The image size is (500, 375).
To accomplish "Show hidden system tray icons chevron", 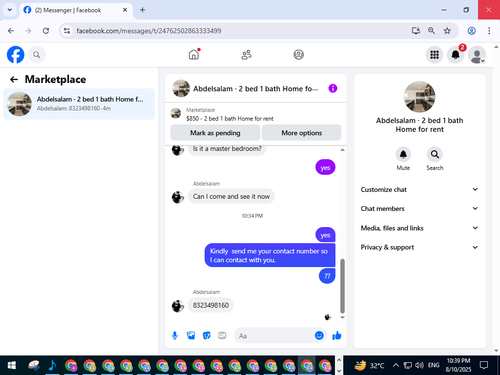I will [x=396, y=365].
